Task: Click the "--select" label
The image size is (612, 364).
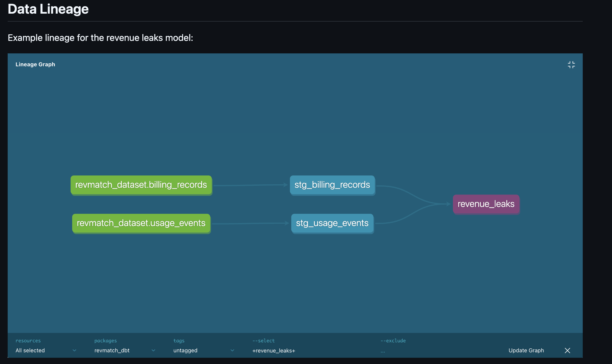Action: point(263,340)
